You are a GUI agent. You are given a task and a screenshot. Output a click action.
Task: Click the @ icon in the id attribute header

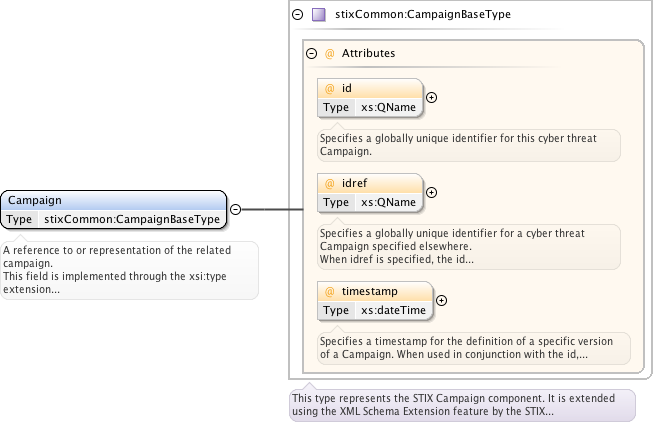tap(329, 89)
